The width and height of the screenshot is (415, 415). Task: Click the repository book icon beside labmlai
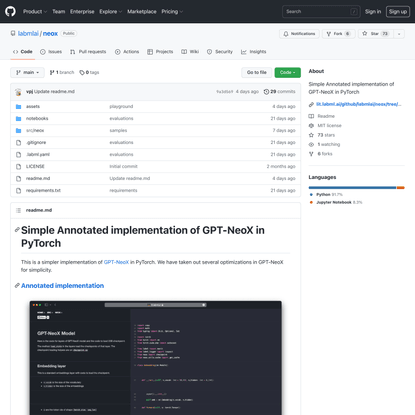coord(13,33)
